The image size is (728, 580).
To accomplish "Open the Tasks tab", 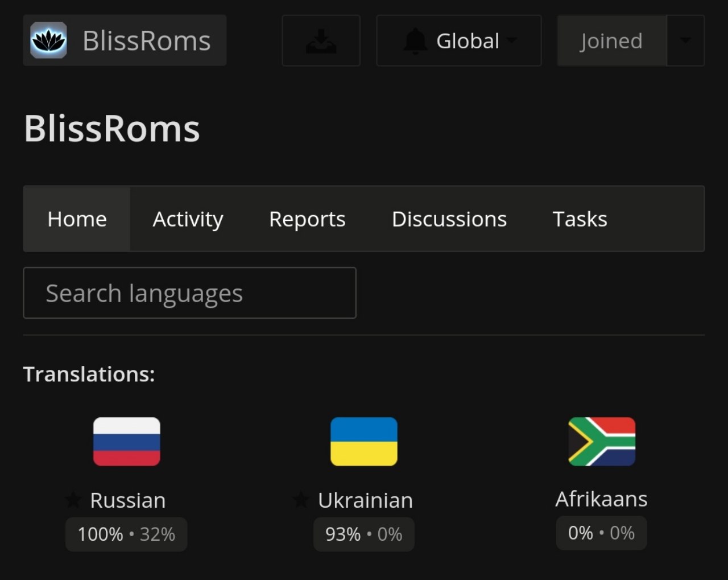I will point(580,219).
